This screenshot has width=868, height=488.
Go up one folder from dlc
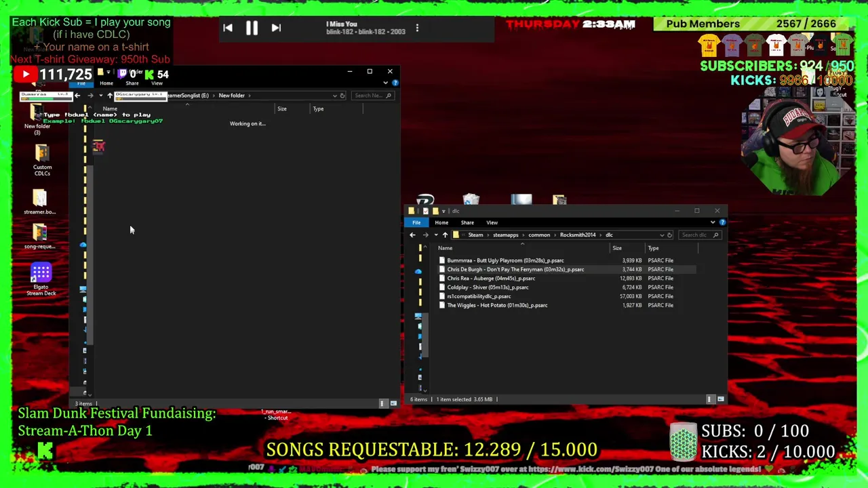tap(445, 235)
